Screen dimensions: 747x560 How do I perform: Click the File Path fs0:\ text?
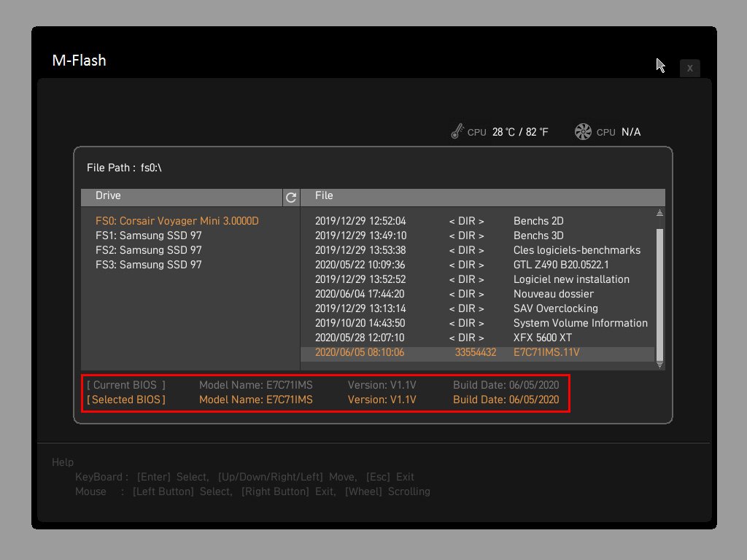point(124,168)
